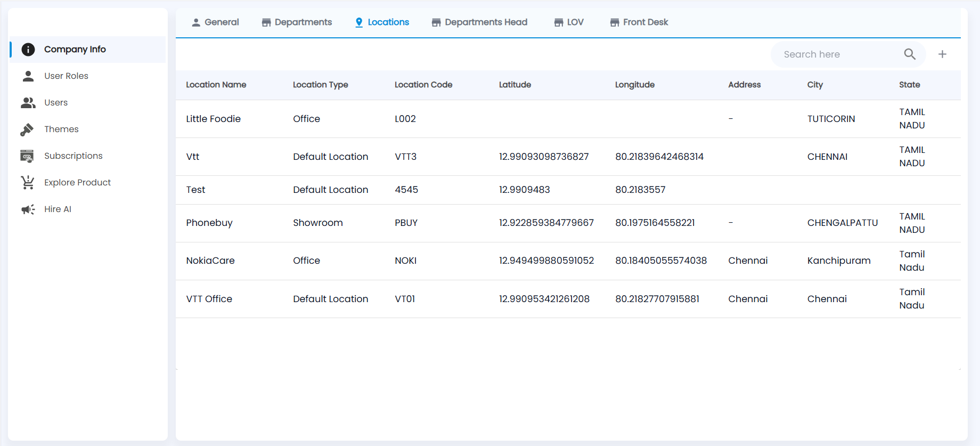Click the Latitude column header

515,85
